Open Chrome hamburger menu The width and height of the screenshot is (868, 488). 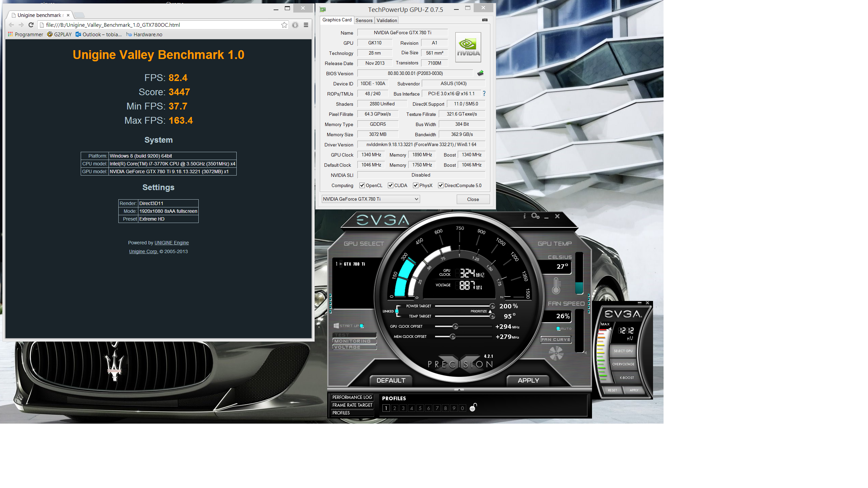(x=306, y=25)
